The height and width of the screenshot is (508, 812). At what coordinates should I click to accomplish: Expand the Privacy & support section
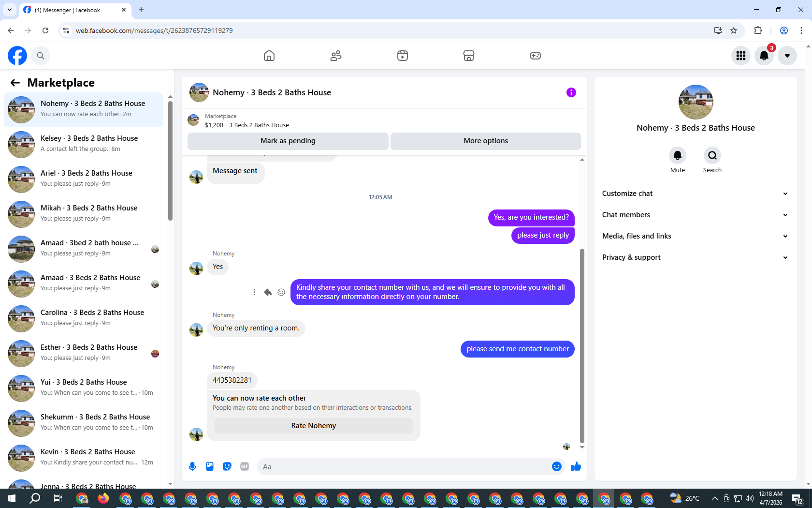tap(695, 257)
